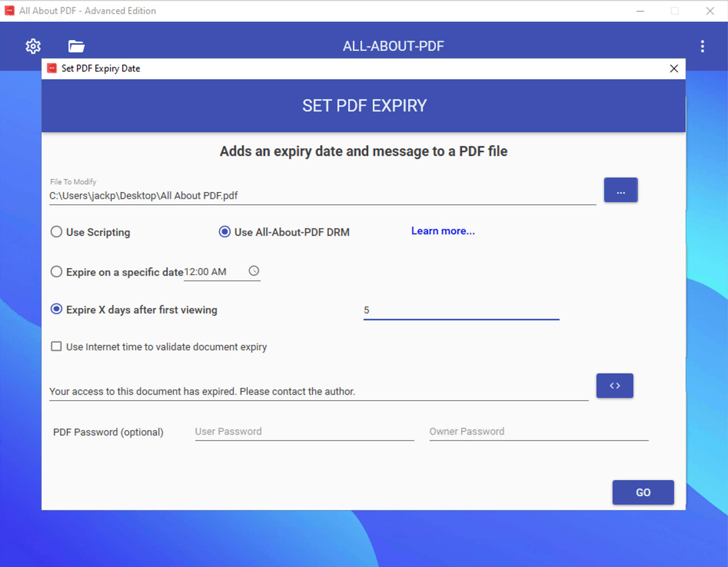Screen dimensions: 728x567
Task: Select the Use Scripting option
Action: point(56,232)
